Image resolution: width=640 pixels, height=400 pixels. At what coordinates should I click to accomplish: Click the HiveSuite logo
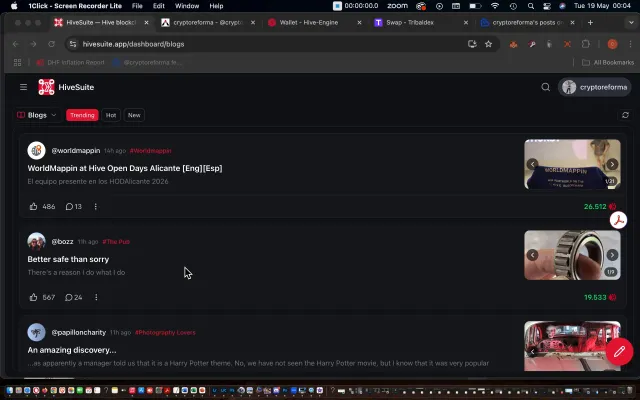46,87
